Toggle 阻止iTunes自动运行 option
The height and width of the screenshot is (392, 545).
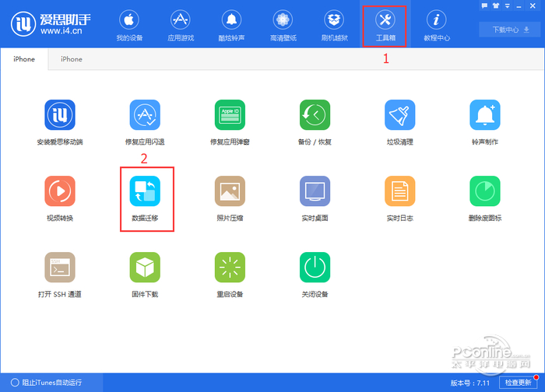[x=46, y=383]
